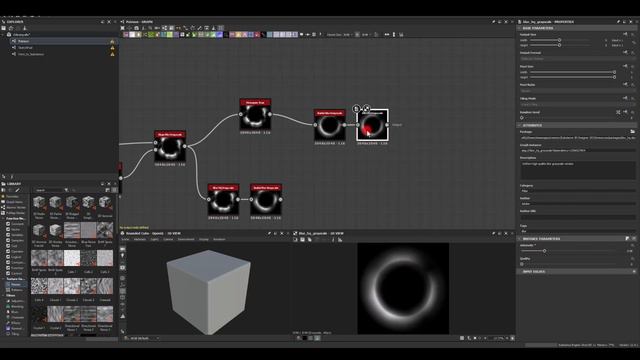Click the top icon of 3D View sidebar
This screenshot has height=360, width=640.
pos(123,249)
